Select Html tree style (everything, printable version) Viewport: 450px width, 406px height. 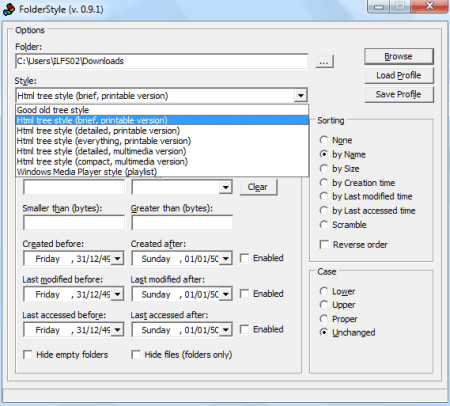coord(162,141)
